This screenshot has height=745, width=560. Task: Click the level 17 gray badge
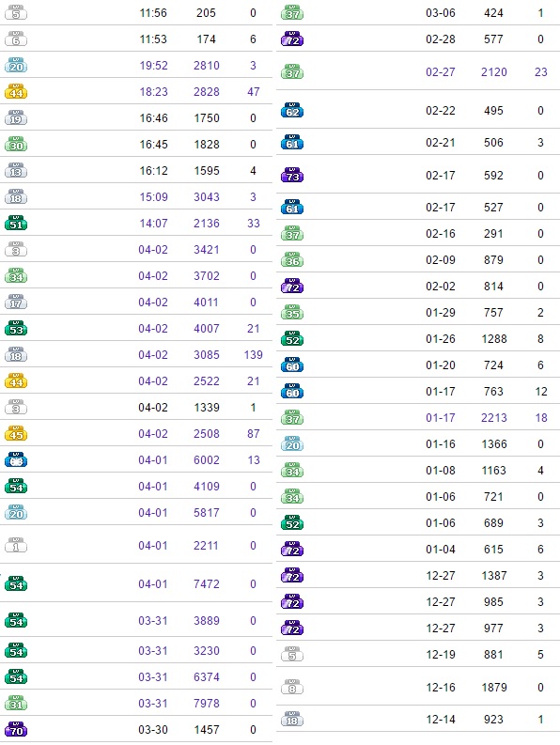click(x=16, y=302)
